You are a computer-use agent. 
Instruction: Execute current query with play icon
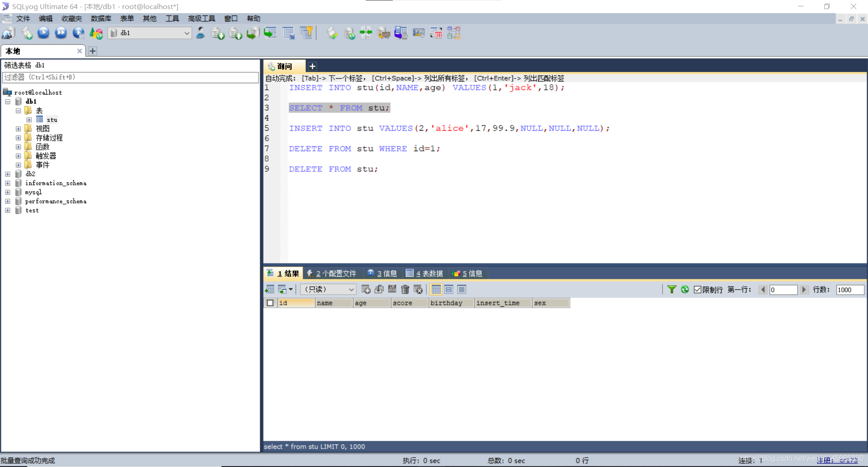pyautogui.click(x=43, y=33)
